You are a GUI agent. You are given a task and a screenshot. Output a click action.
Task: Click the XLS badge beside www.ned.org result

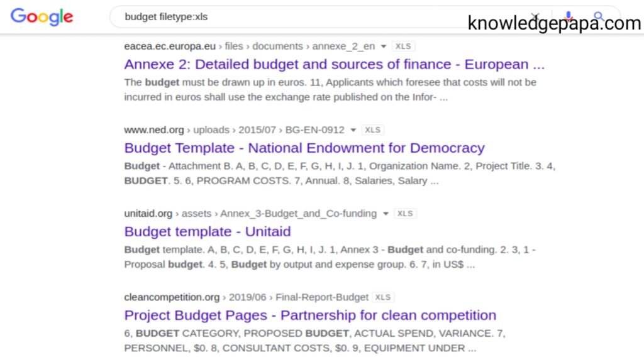[372, 130]
